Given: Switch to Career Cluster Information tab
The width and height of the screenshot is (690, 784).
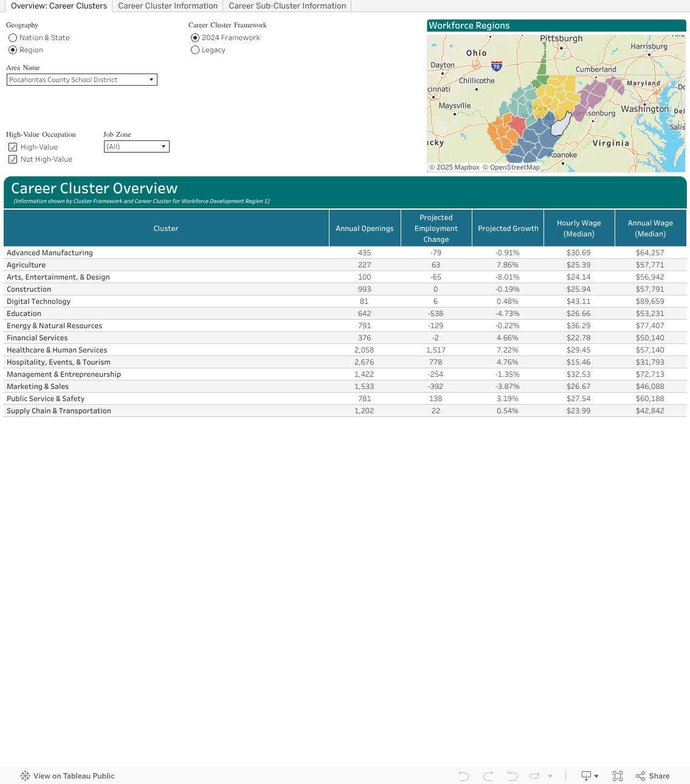Looking at the screenshot, I should [168, 6].
